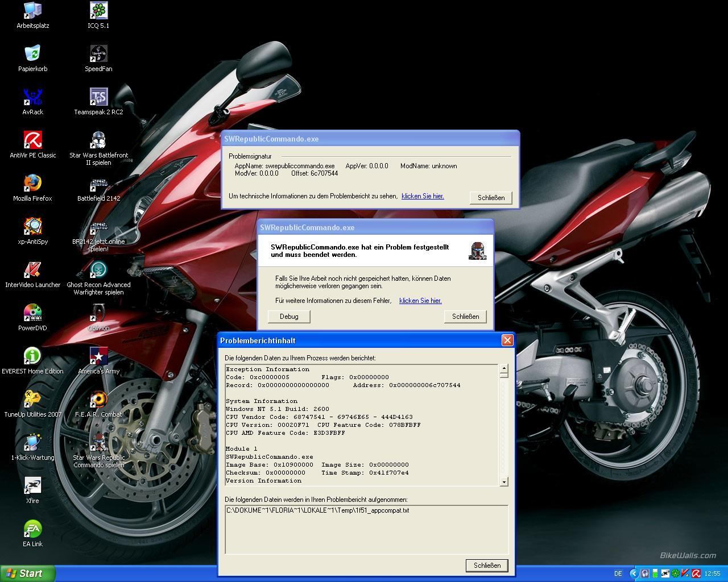Select the EA Link desktop icon
Image resolution: width=728 pixels, height=582 pixels.
click(33, 533)
